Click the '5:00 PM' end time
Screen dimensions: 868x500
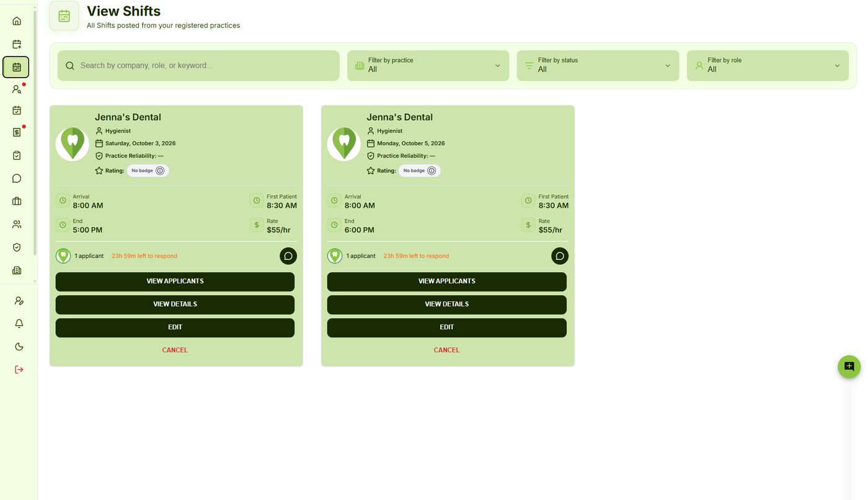(87, 230)
